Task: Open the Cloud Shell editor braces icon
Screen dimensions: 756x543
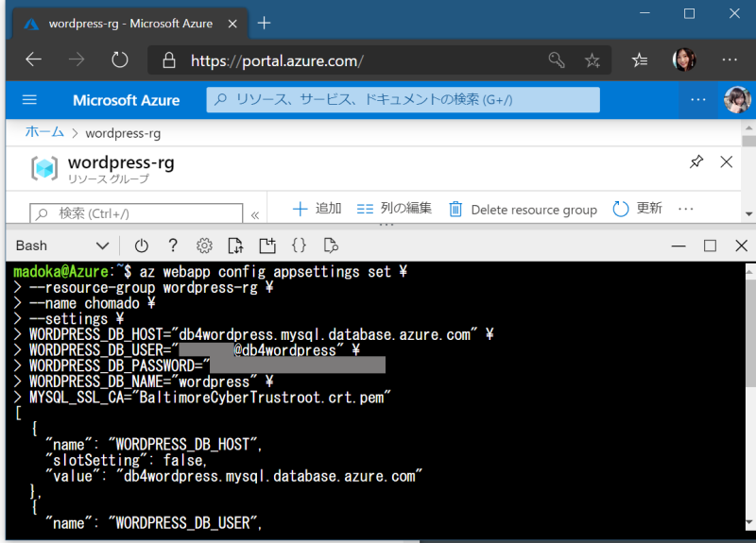Action: [x=299, y=246]
